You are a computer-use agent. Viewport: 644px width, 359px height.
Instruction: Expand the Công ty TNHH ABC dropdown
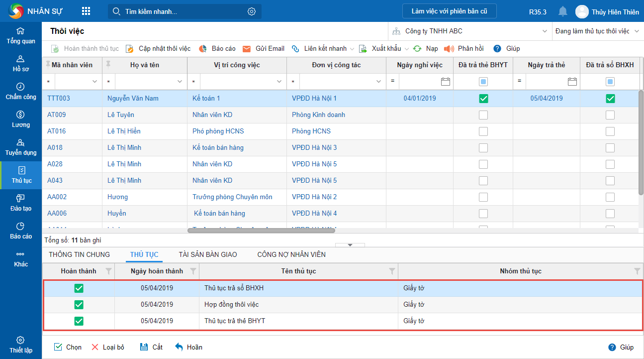tap(545, 31)
